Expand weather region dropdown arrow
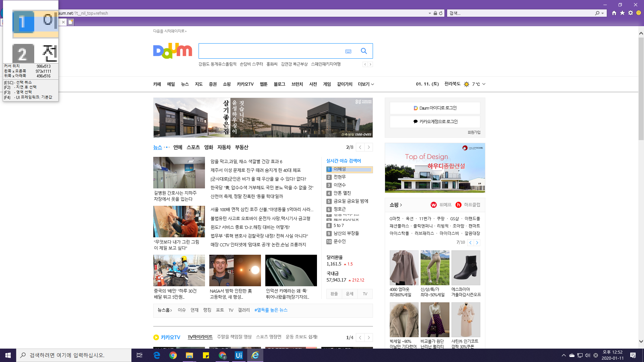The image size is (644, 362). pos(484,84)
